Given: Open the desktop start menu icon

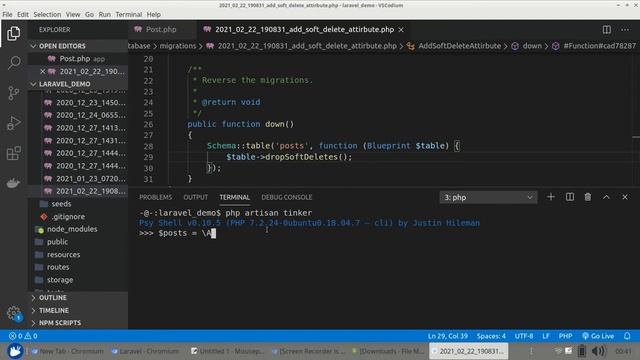Looking at the screenshot, I should (15, 351).
